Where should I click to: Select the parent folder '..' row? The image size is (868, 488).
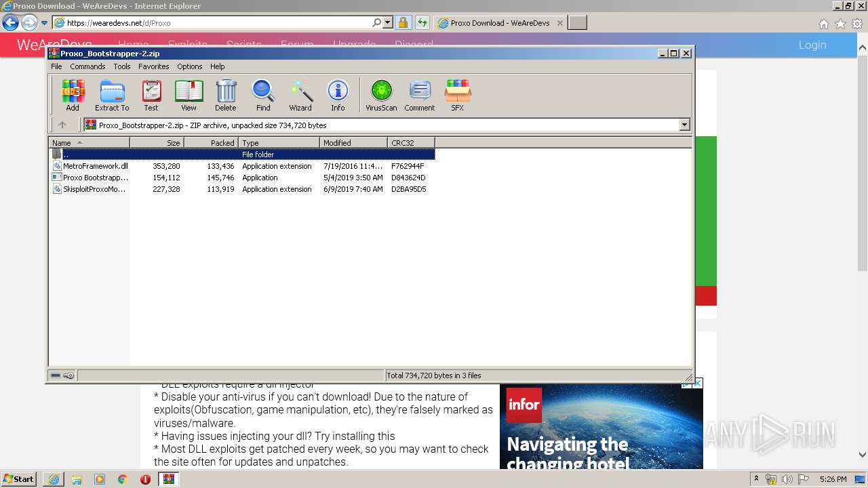tap(241, 155)
